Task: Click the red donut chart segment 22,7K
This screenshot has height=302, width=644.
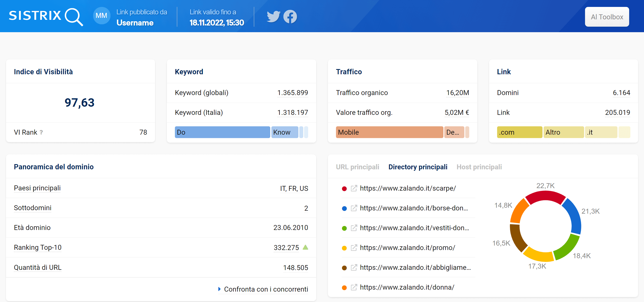Action: (x=545, y=196)
